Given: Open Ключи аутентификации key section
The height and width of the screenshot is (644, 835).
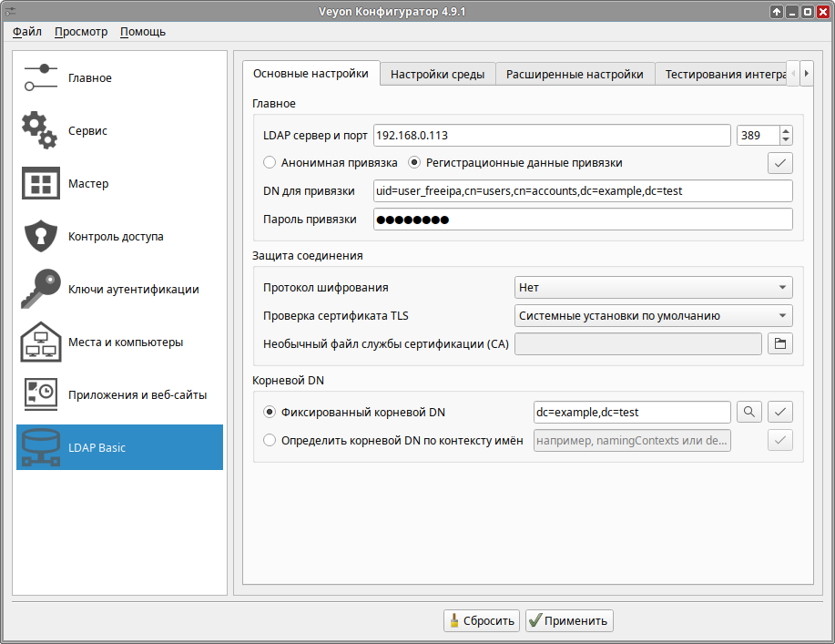Looking at the screenshot, I should pyautogui.click(x=119, y=289).
